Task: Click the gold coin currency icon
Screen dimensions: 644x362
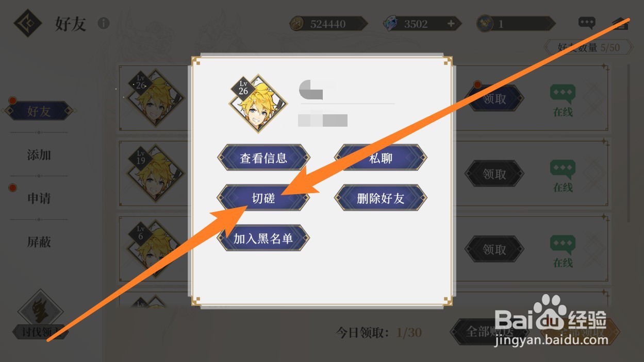Action: pos(297,24)
